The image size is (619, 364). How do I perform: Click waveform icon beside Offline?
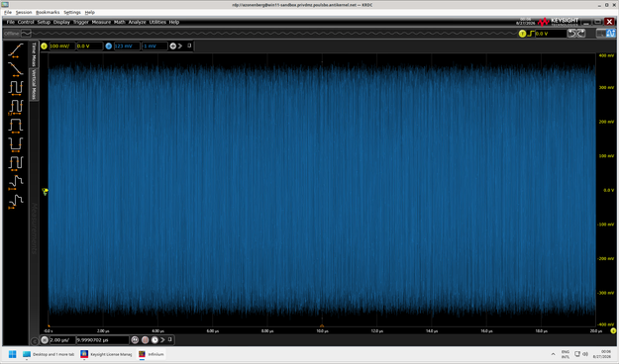[26, 34]
